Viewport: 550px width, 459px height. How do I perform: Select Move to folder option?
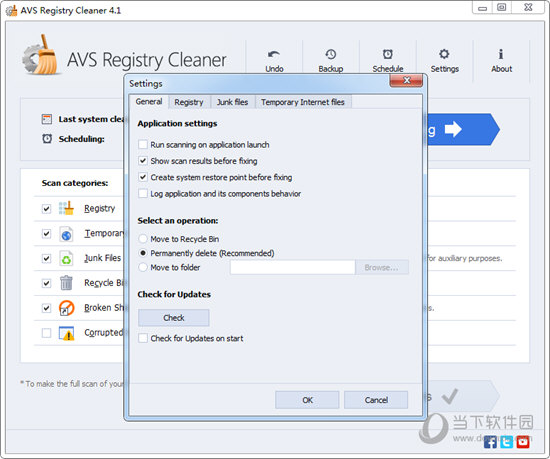click(x=143, y=268)
